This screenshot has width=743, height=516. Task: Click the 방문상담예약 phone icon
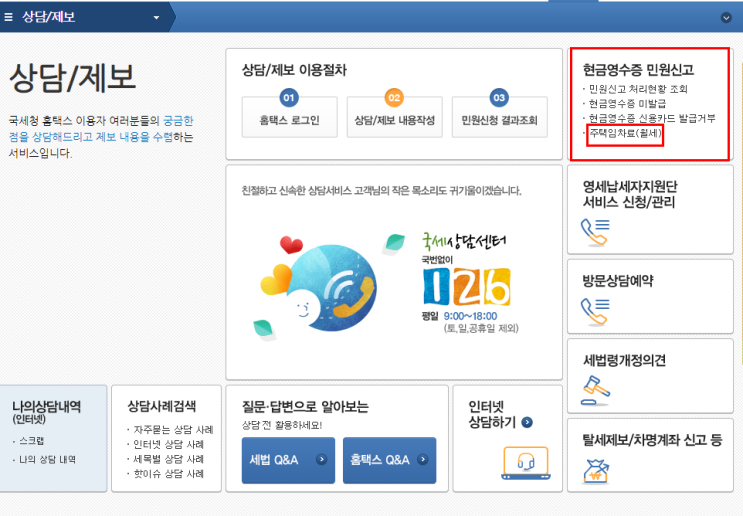tap(595, 312)
